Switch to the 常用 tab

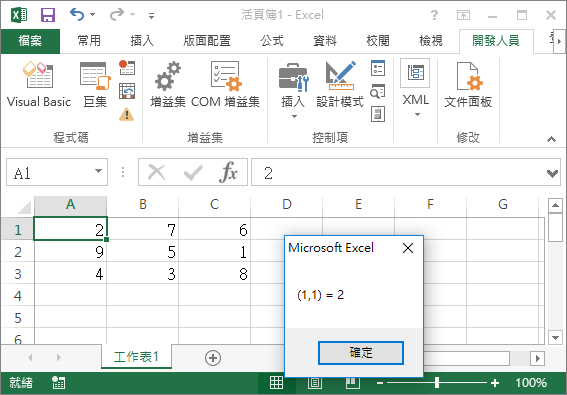[89, 41]
